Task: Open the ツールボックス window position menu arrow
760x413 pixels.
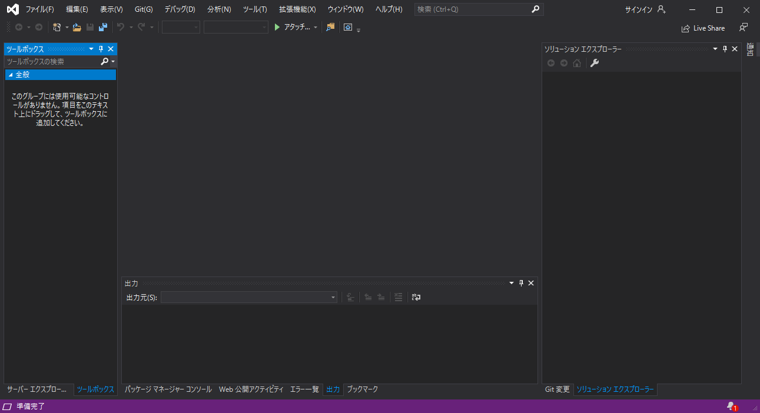Action: tap(91, 49)
